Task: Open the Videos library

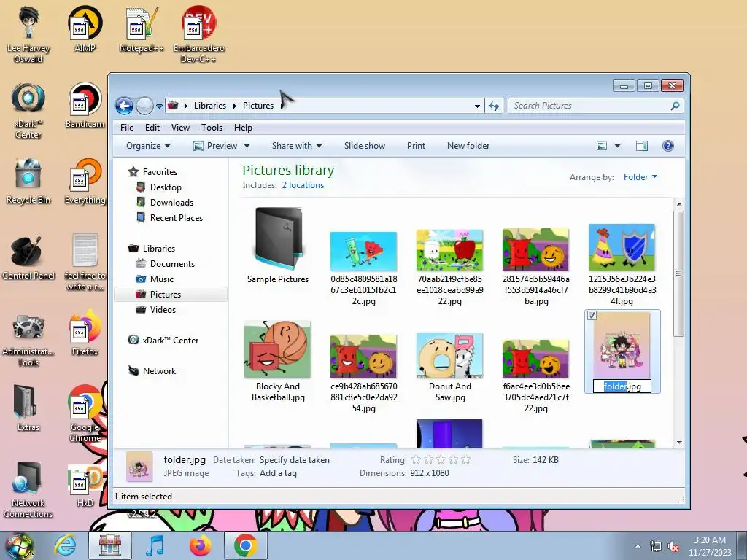Action: point(163,309)
